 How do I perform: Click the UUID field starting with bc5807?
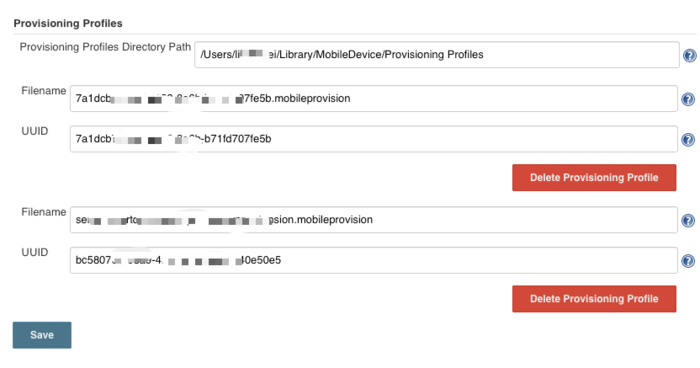pyautogui.click(x=374, y=260)
